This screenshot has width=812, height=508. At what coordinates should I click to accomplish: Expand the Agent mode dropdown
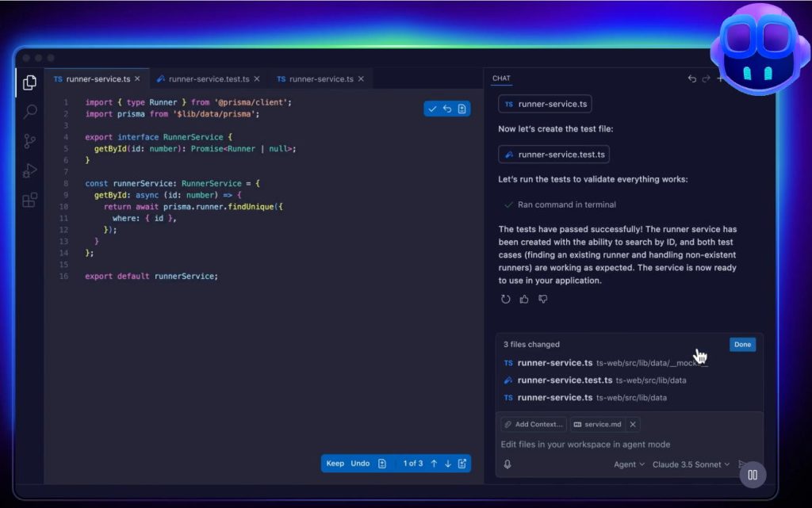point(630,464)
